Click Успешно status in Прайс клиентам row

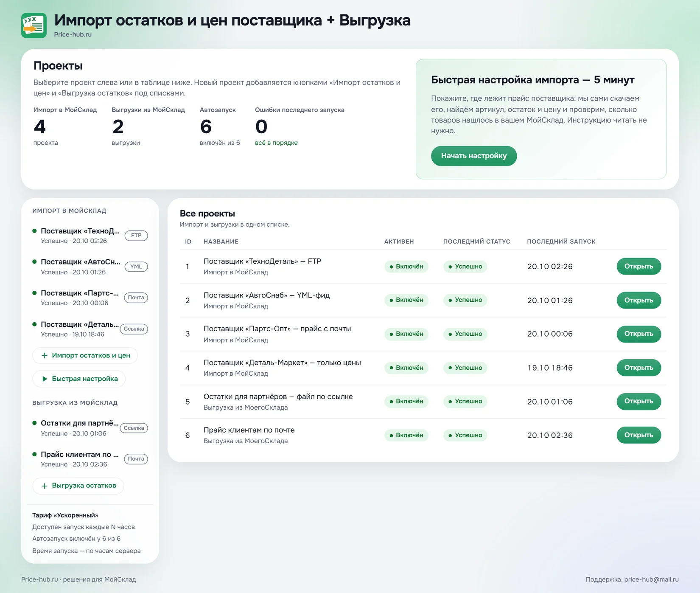465,435
